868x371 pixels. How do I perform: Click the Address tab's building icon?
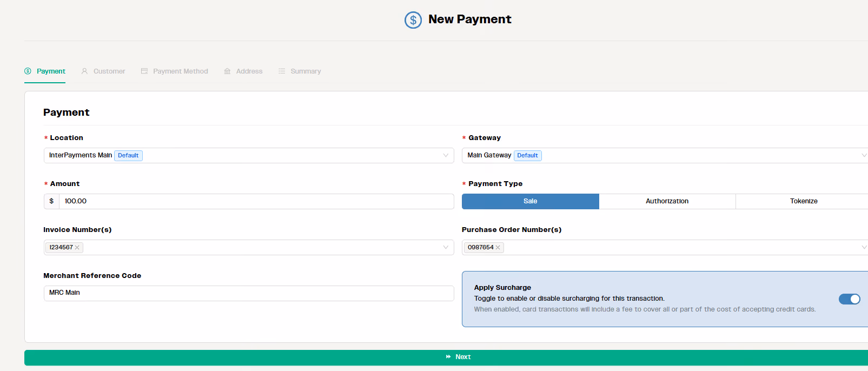click(x=227, y=71)
